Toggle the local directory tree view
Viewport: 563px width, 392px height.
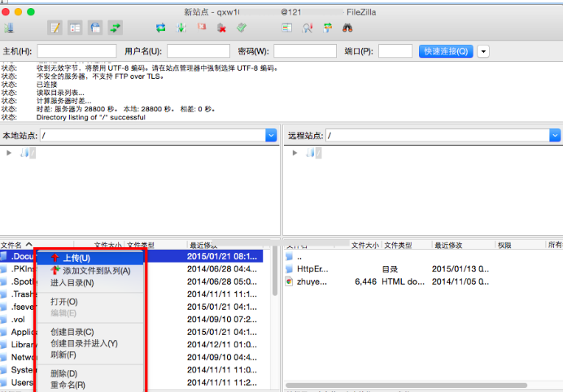coord(75,28)
